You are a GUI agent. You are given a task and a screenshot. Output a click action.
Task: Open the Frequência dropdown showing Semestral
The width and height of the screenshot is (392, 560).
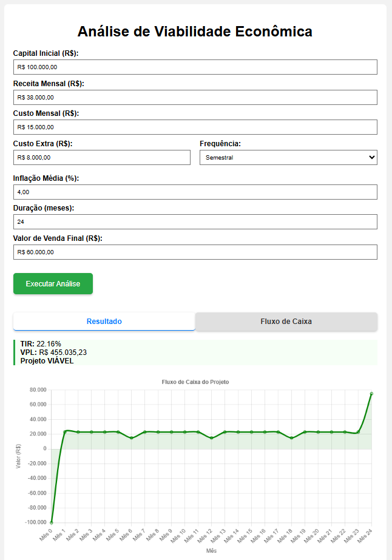(288, 158)
